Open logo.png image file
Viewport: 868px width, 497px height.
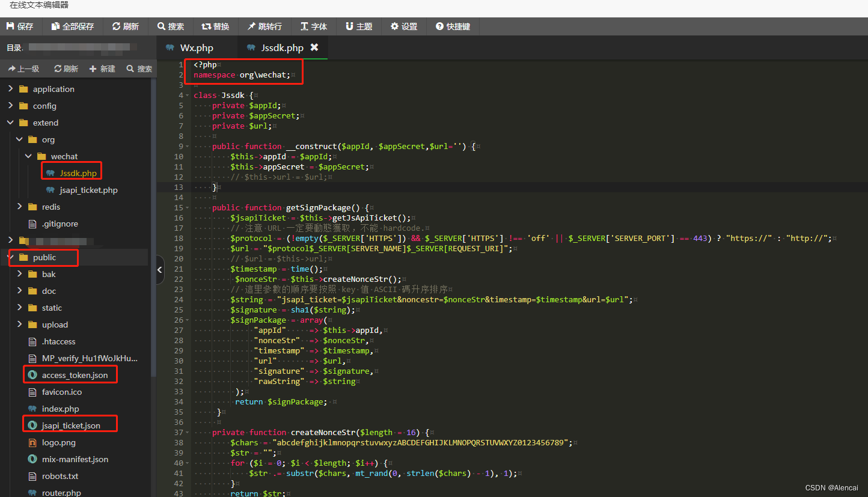tap(58, 442)
